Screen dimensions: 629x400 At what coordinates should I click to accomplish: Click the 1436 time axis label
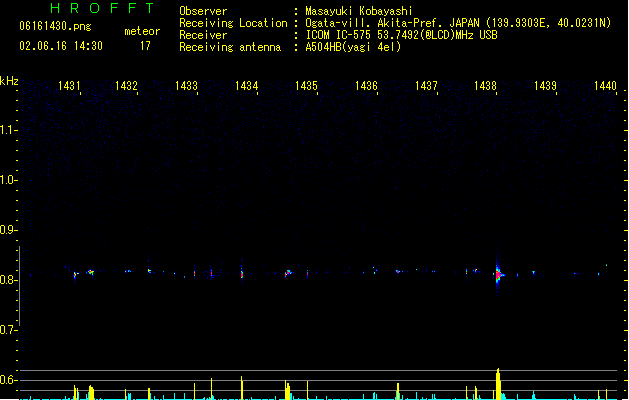366,86
